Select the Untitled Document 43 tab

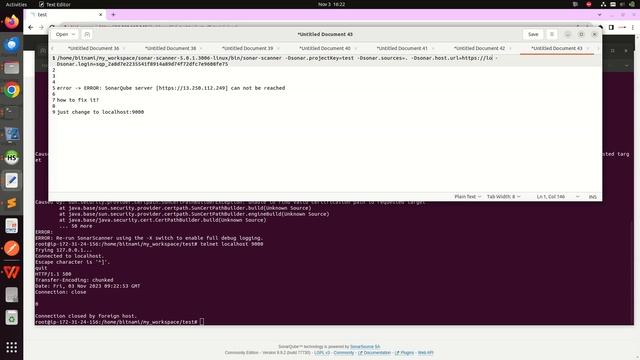[557, 48]
